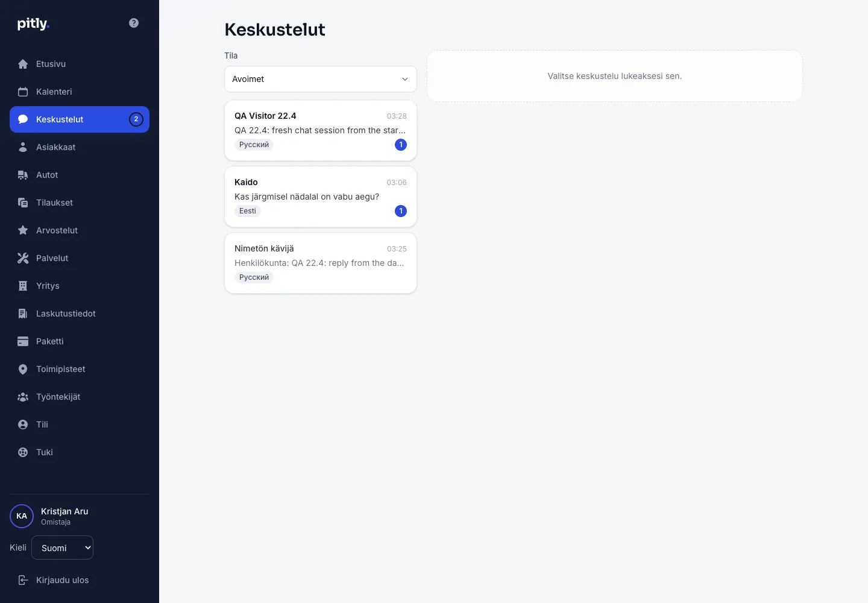Click the Paketti card icon

point(23,341)
